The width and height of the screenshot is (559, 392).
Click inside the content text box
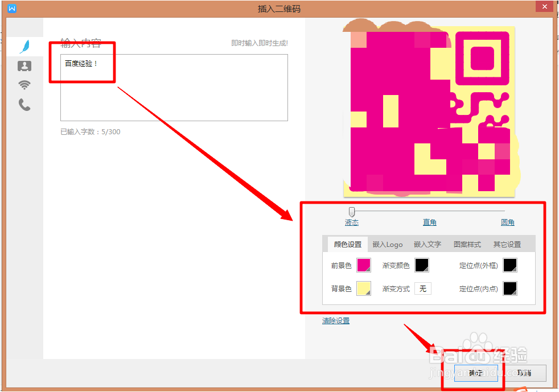click(x=174, y=88)
